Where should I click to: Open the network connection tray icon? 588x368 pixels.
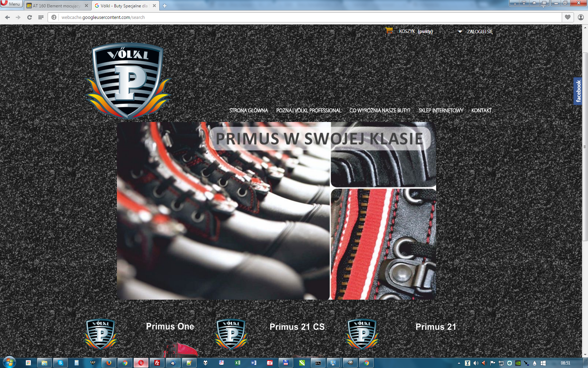click(501, 363)
